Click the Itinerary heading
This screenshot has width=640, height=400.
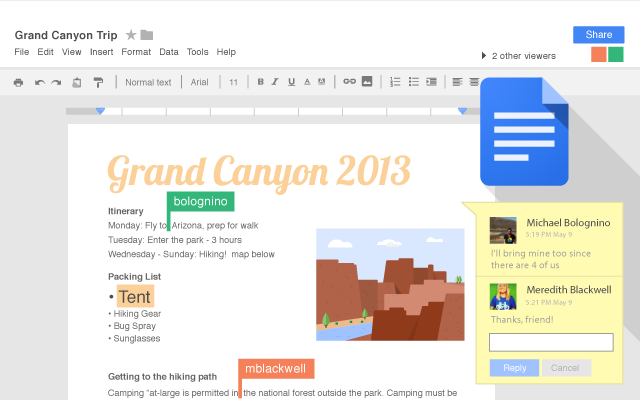(x=126, y=211)
